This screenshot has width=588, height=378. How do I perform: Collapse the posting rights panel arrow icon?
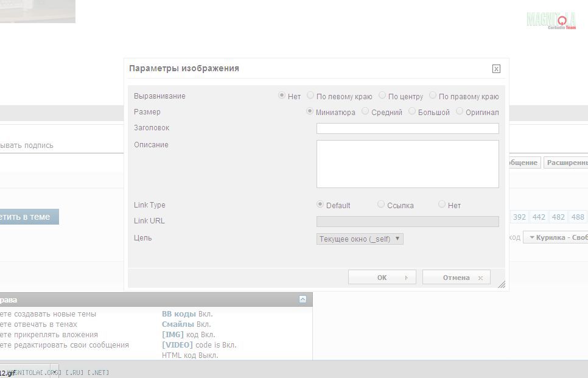pyautogui.click(x=303, y=299)
